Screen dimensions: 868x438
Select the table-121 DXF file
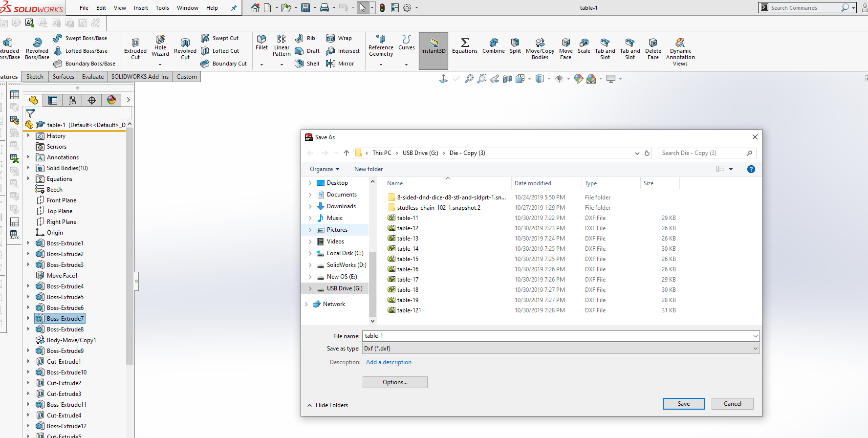[409, 310]
